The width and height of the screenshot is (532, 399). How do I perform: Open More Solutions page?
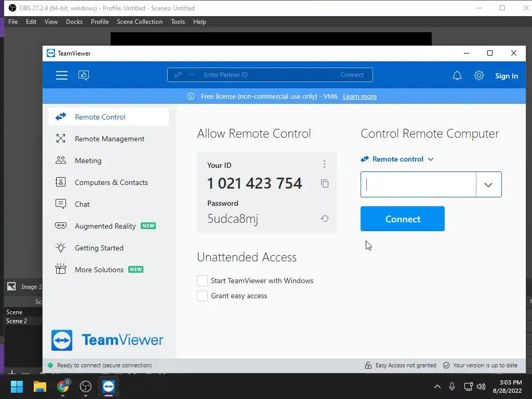(x=109, y=270)
